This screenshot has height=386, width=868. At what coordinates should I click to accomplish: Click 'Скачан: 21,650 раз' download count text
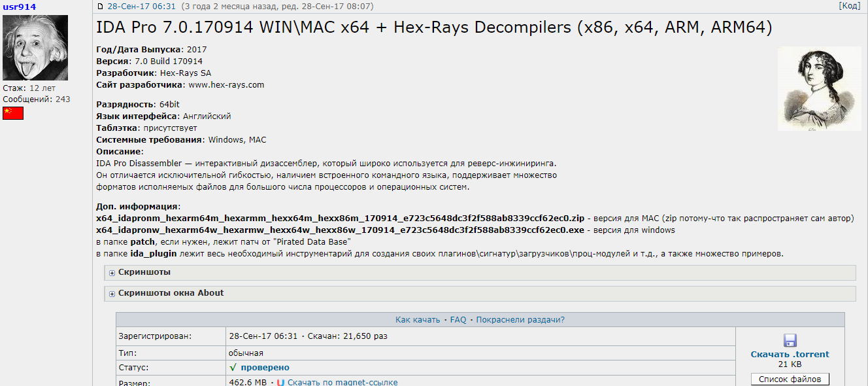348,336
